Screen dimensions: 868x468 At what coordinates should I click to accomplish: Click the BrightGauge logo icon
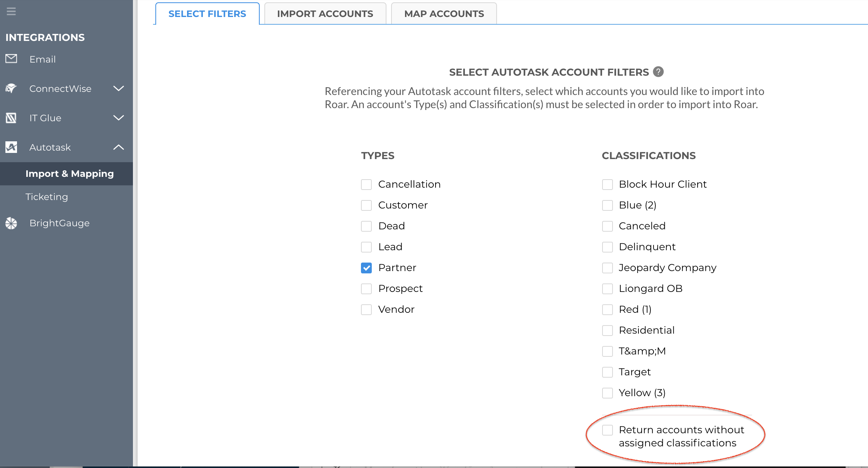tap(11, 223)
